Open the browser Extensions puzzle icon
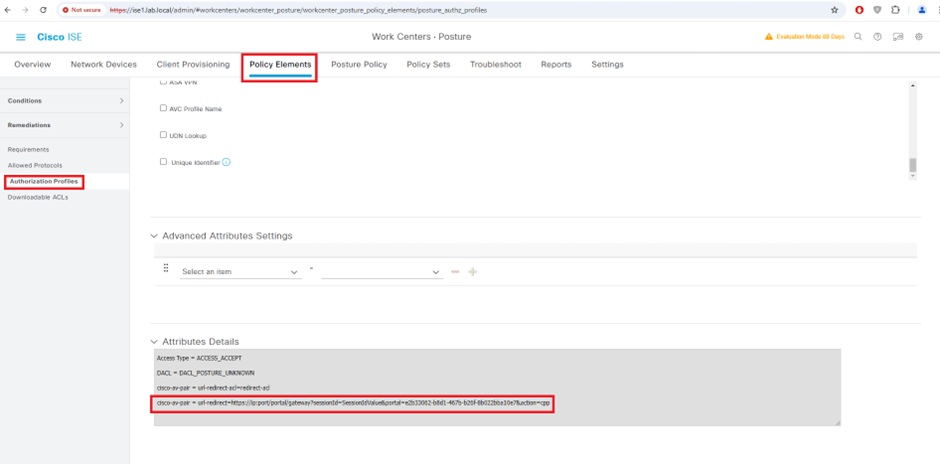Image resolution: width=940 pixels, height=464 pixels. coord(895,10)
